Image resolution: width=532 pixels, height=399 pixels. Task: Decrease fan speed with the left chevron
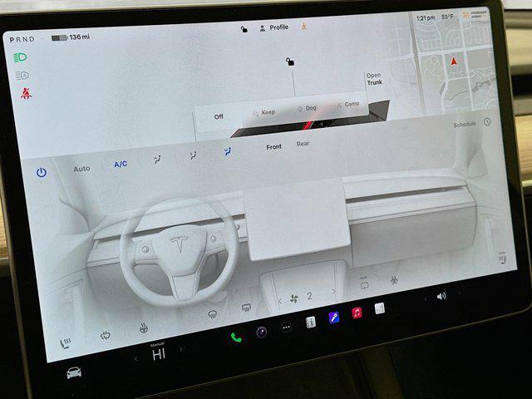point(280,301)
